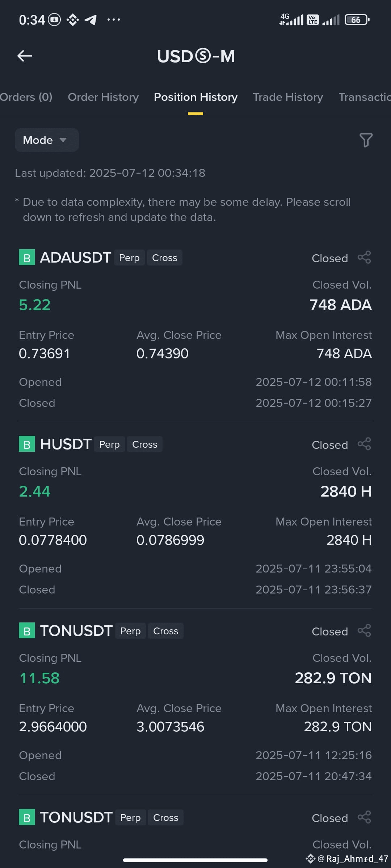The image size is (391, 868).
Task: Tap the battery indicator in the status bar
Action: point(357,20)
